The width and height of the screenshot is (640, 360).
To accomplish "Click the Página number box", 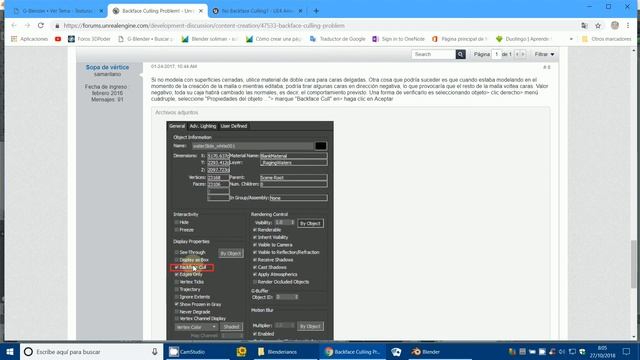I will pyautogui.click(x=496, y=54).
